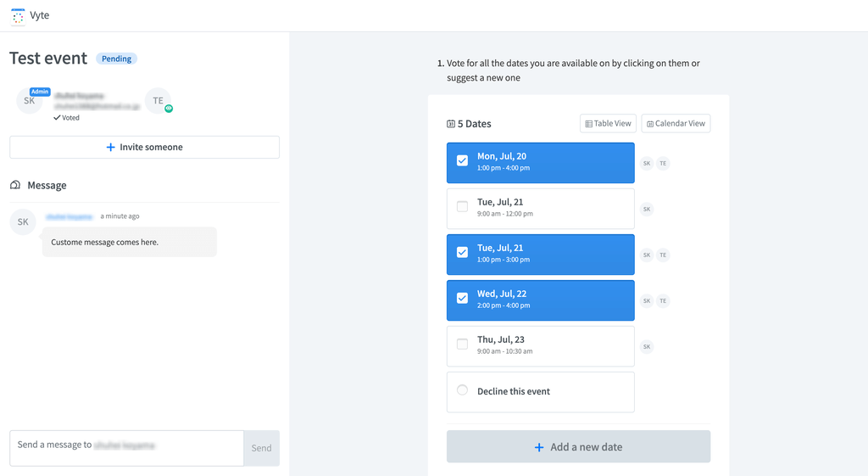Click TE voter badge on Wed, Jul 22 row
This screenshot has width=868, height=476.
(x=663, y=301)
